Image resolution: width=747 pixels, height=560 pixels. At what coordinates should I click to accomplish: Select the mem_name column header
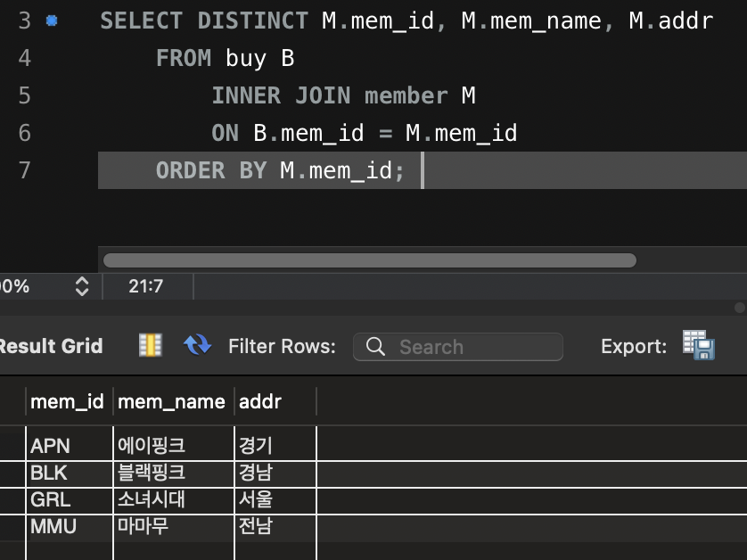(x=174, y=402)
